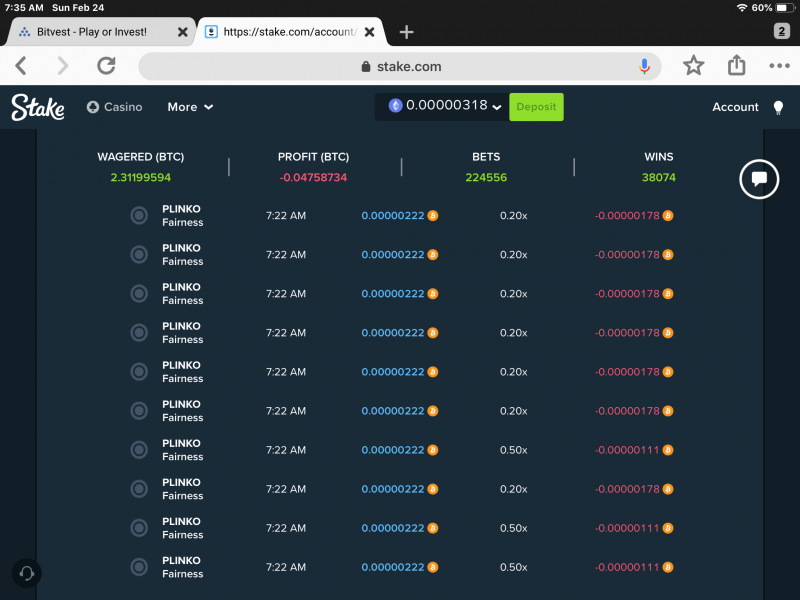Image resolution: width=800 pixels, height=600 pixels.
Task: Close the stake.com account tab
Action: tap(369, 32)
